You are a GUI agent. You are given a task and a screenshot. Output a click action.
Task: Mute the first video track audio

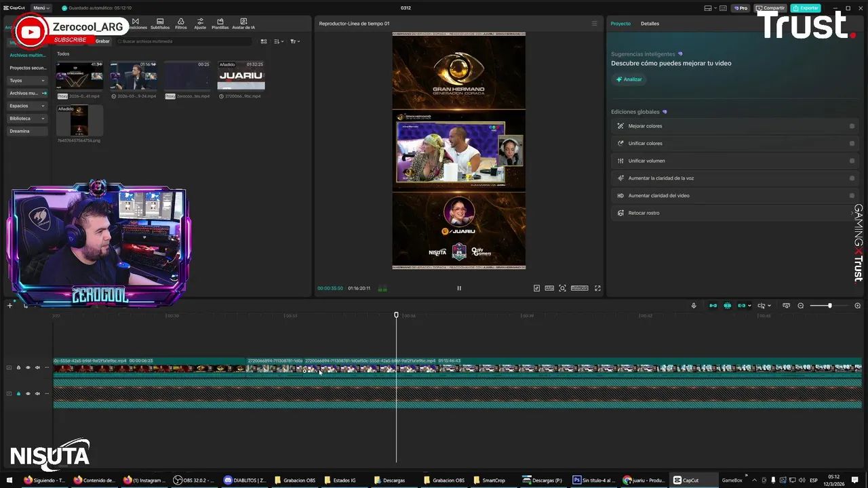pos(37,367)
